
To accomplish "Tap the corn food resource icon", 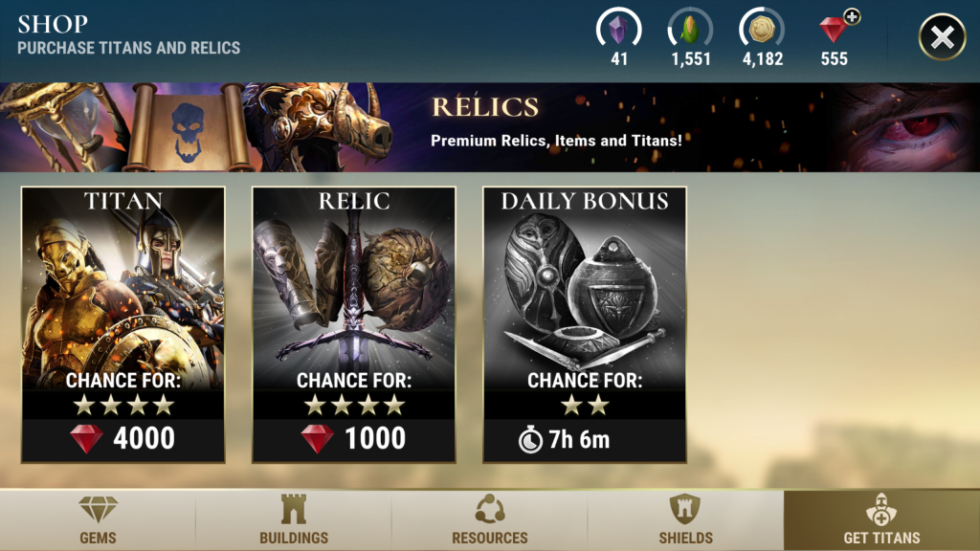I will [690, 28].
